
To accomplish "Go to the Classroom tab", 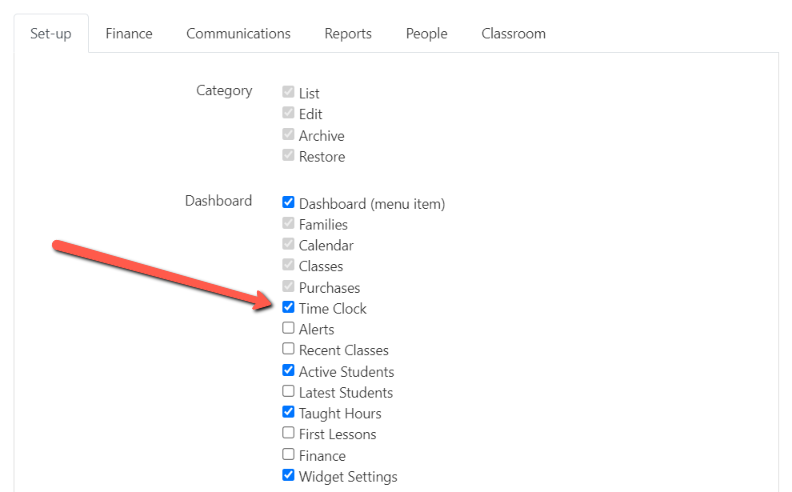I will pos(513,34).
